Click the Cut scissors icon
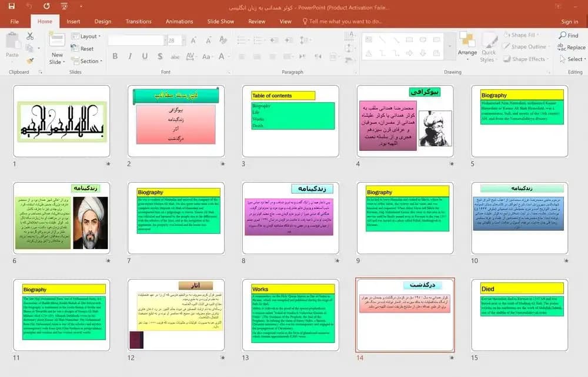The width and height of the screenshot is (588, 377). [30, 36]
